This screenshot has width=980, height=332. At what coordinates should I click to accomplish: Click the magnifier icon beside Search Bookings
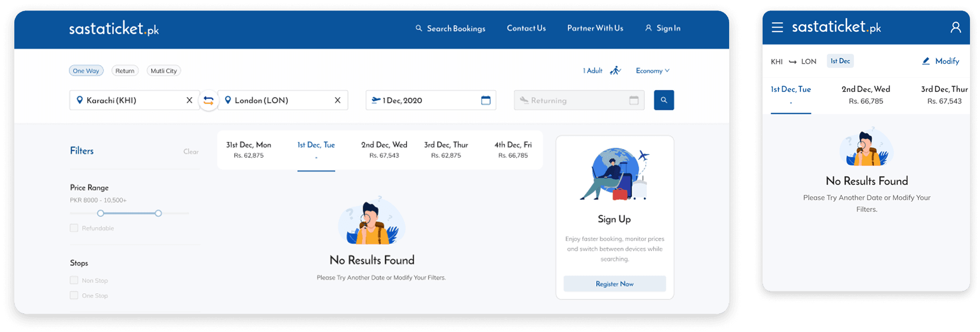(x=419, y=28)
